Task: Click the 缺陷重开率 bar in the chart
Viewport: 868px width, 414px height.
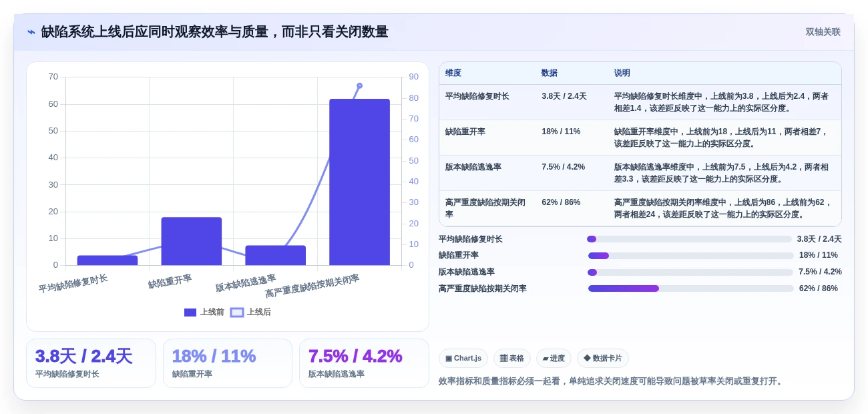Action: click(191, 241)
